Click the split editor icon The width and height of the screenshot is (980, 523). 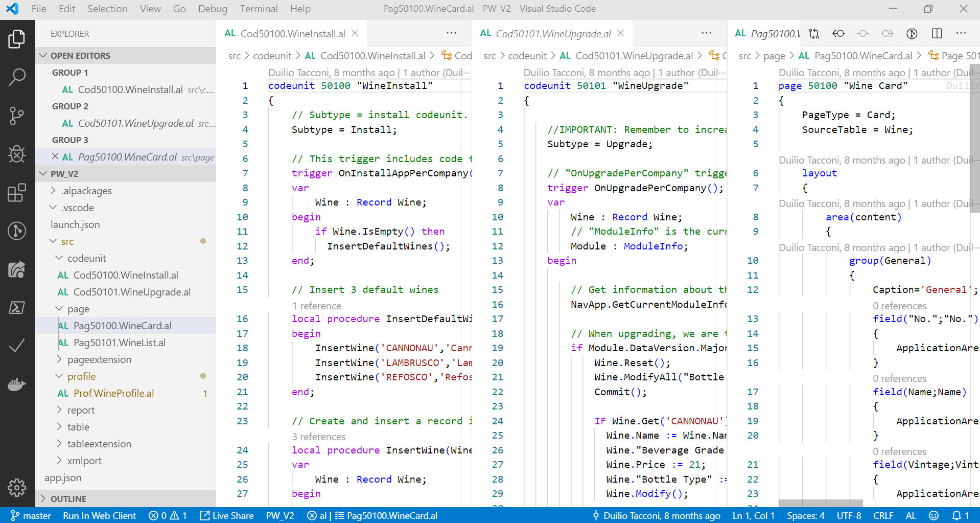(x=937, y=34)
